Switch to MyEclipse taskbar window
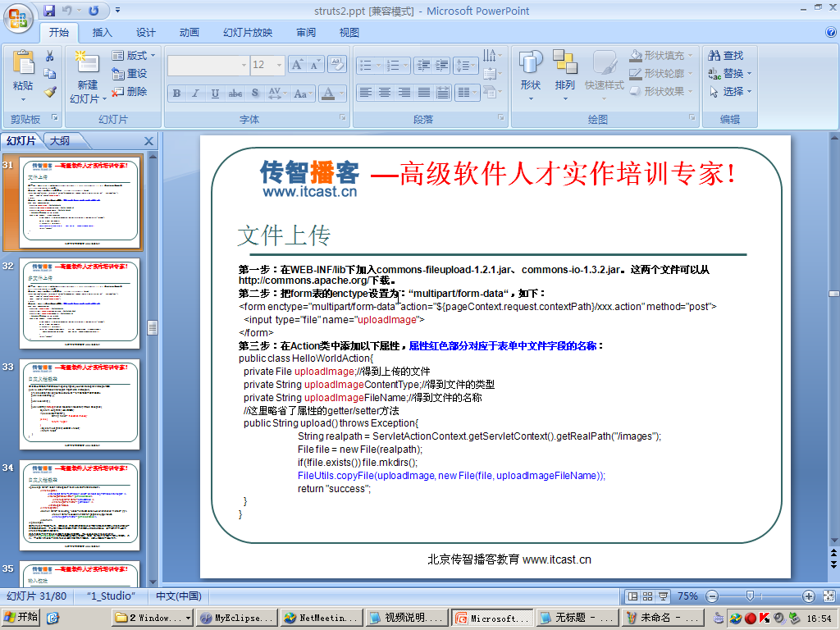 [x=237, y=618]
